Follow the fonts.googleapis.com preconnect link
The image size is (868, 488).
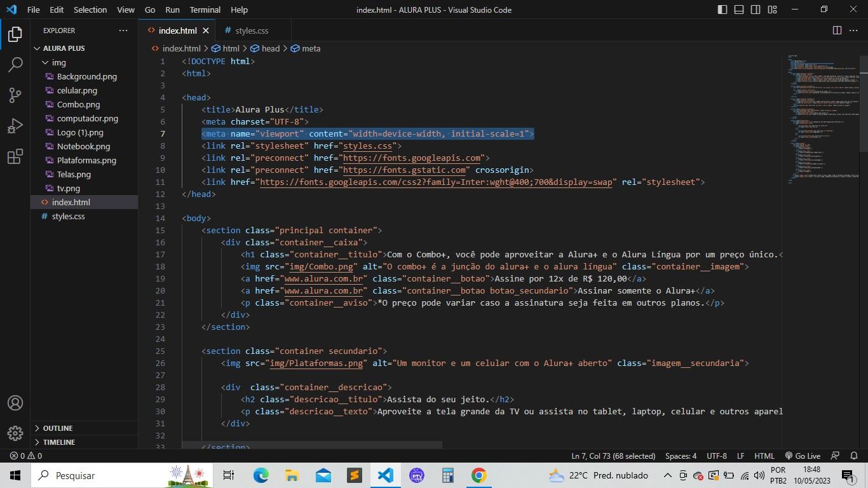pyautogui.click(x=412, y=158)
